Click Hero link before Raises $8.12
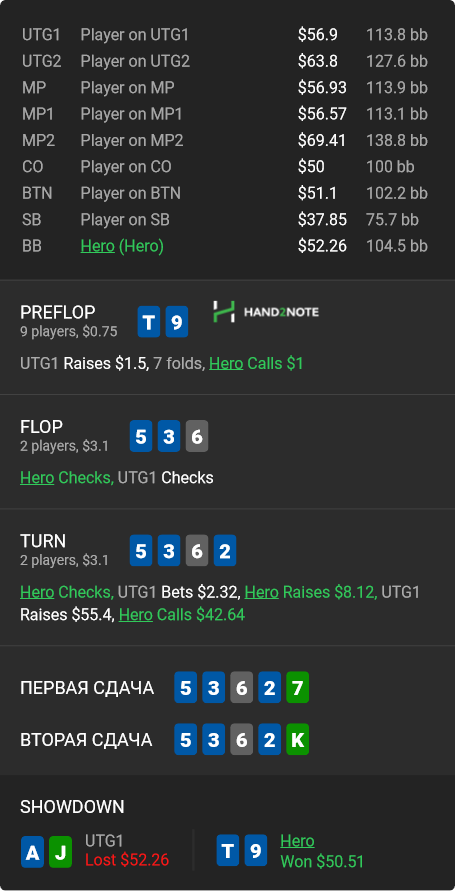The width and height of the screenshot is (455, 891). click(x=261, y=592)
